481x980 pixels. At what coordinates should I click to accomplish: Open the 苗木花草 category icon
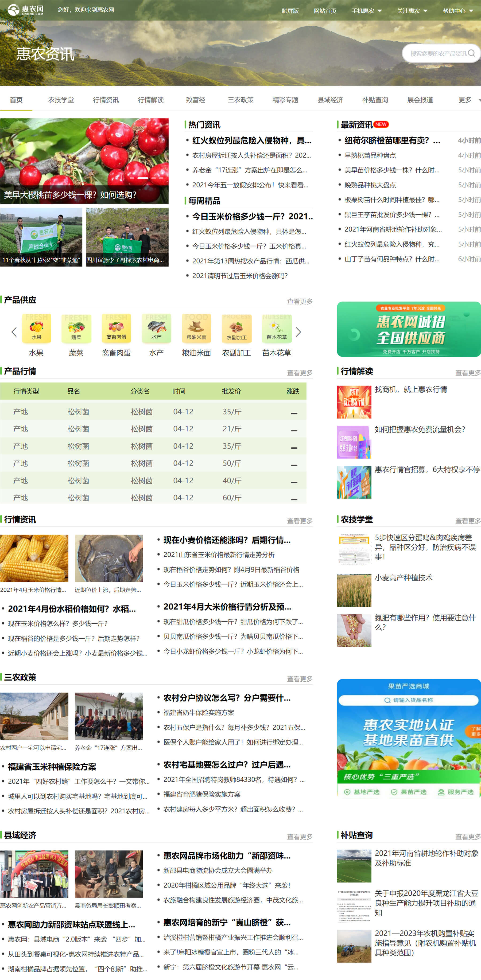click(x=277, y=328)
